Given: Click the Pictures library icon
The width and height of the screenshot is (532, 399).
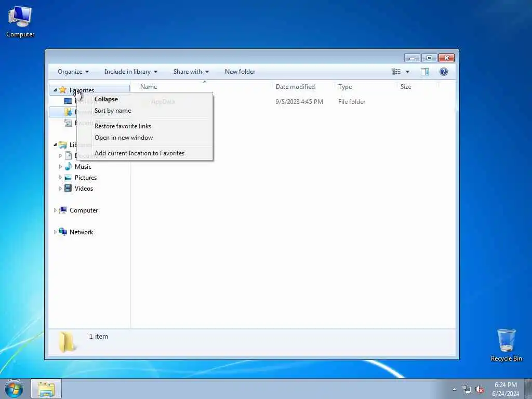Looking at the screenshot, I should 68,178.
